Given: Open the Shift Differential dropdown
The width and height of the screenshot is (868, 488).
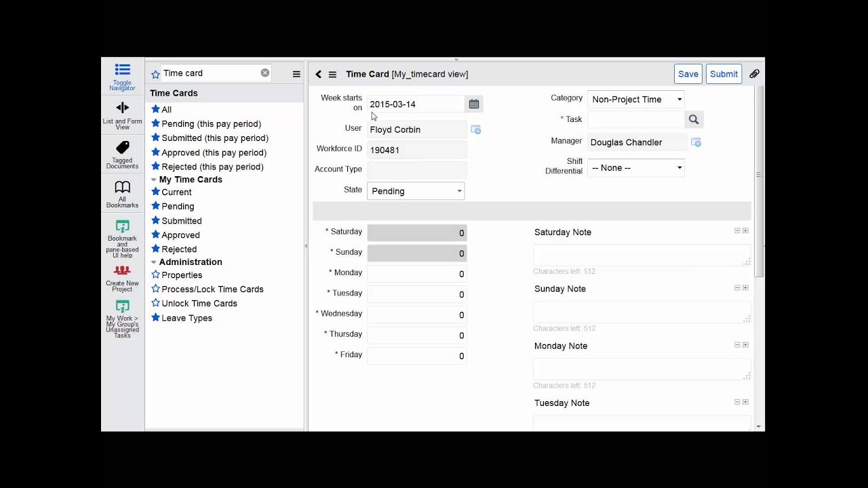Looking at the screenshot, I should tap(635, 167).
